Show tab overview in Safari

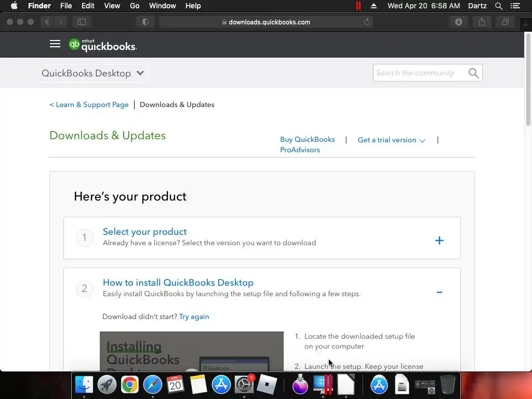505,22
